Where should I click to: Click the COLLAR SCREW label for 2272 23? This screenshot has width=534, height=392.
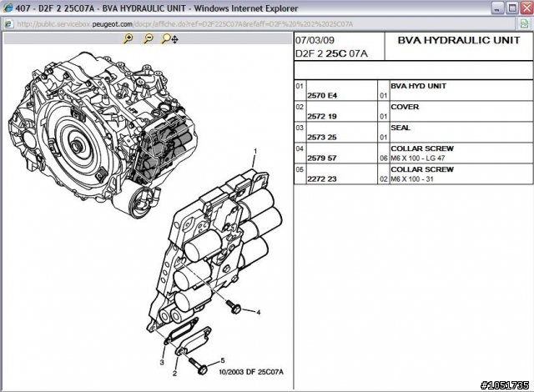coord(422,169)
